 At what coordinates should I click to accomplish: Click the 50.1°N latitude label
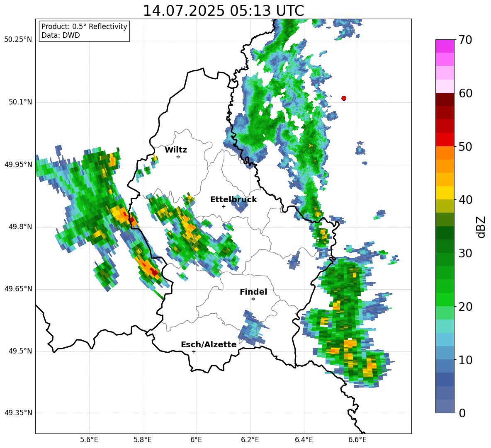[x=20, y=102]
